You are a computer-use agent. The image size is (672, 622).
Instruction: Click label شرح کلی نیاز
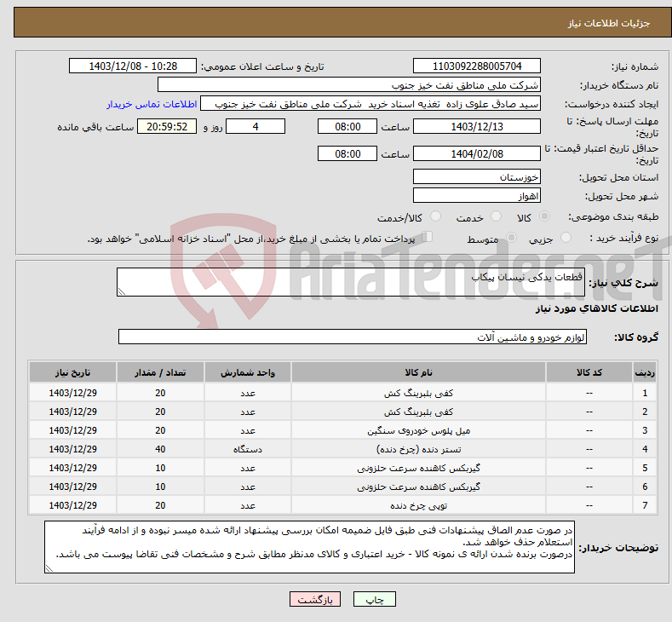pyautogui.click(x=623, y=283)
